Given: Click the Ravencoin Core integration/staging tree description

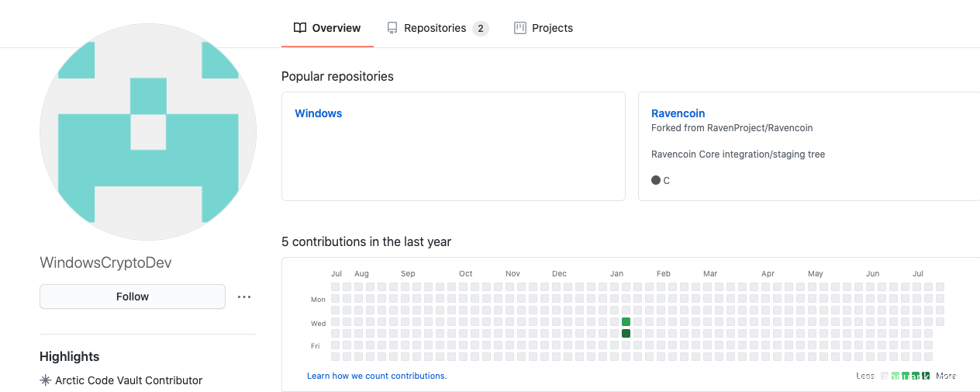Looking at the screenshot, I should (738, 154).
